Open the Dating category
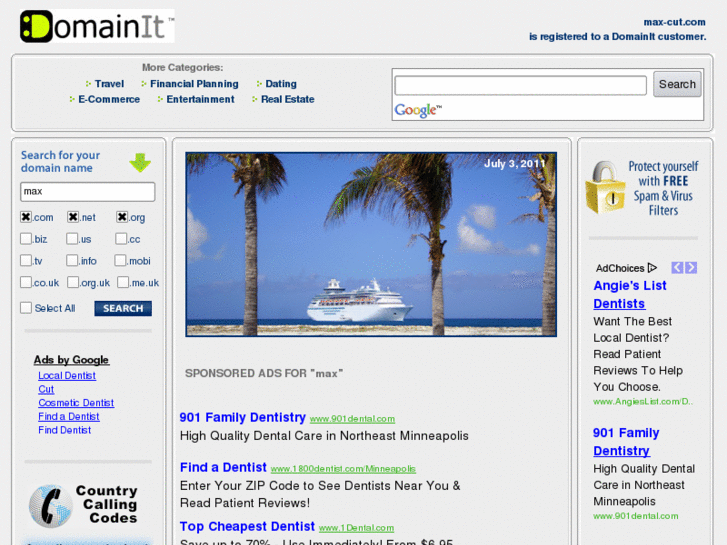 click(281, 84)
